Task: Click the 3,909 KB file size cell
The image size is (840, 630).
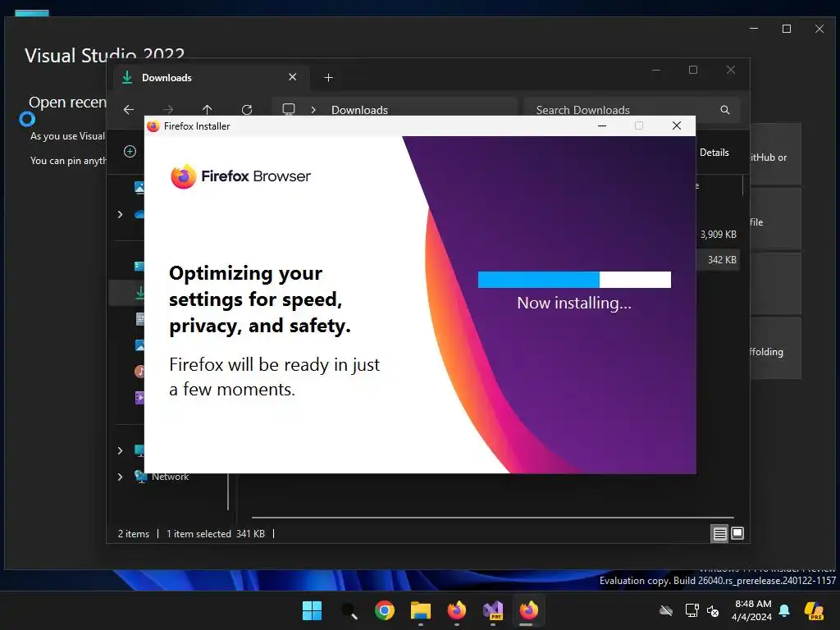Action: [x=718, y=234]
